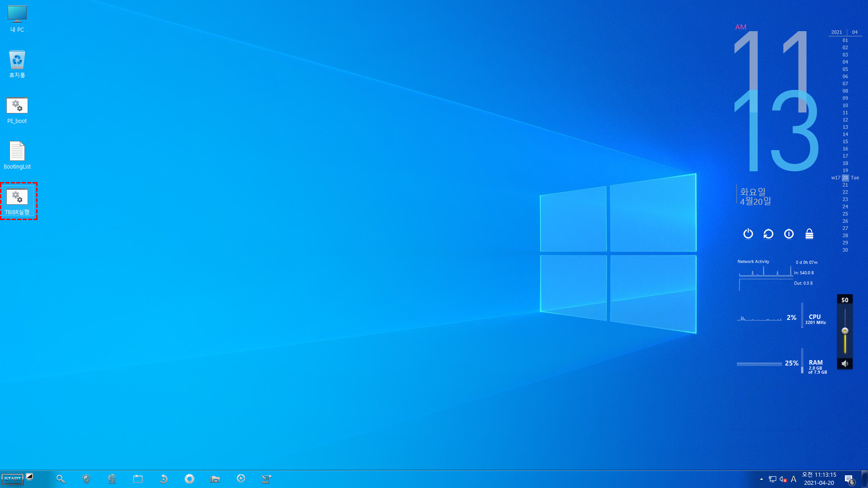The width and height of the screenshot is (868, 488).
Task: Click day 30 in the calendar widget
Action: tap(845, 250)
